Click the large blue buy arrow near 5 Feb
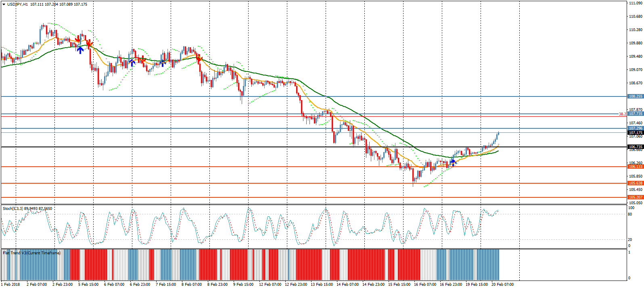Screen dimensions: 644x289 pyautogui.click(x=80, y=50)
